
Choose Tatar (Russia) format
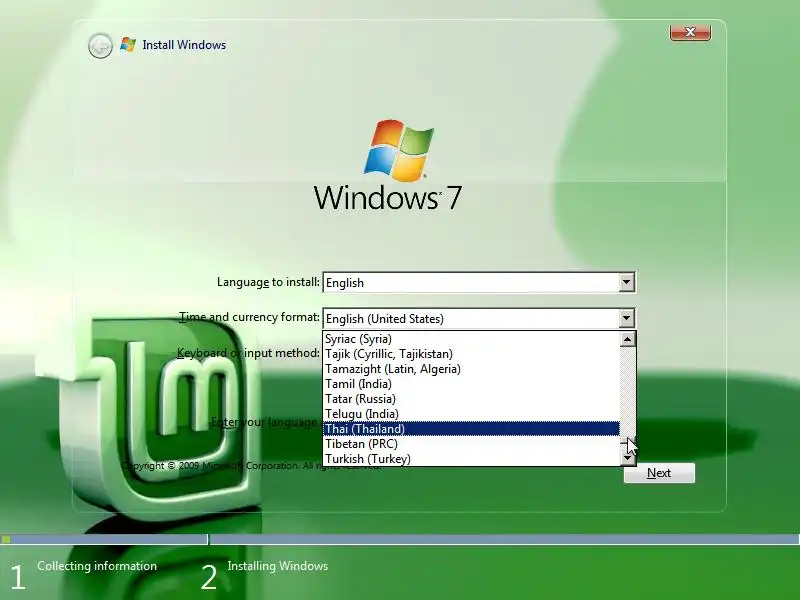point(471,398)
